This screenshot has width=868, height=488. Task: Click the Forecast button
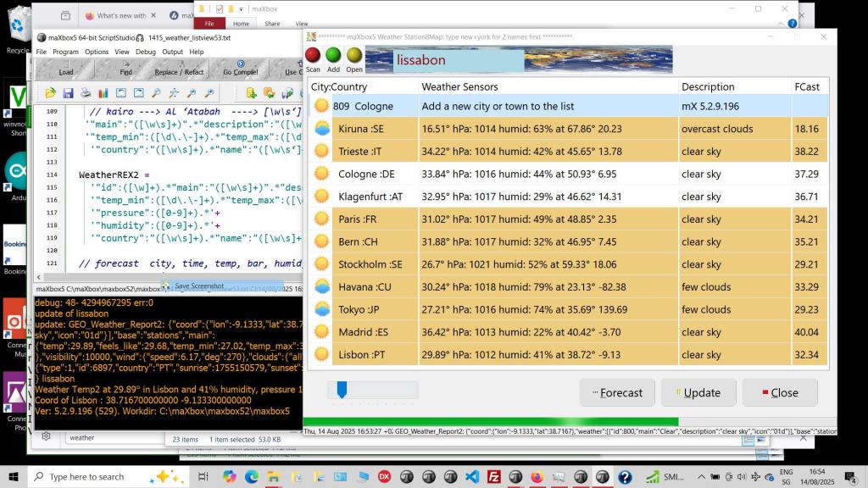click(x=617, y=392)
